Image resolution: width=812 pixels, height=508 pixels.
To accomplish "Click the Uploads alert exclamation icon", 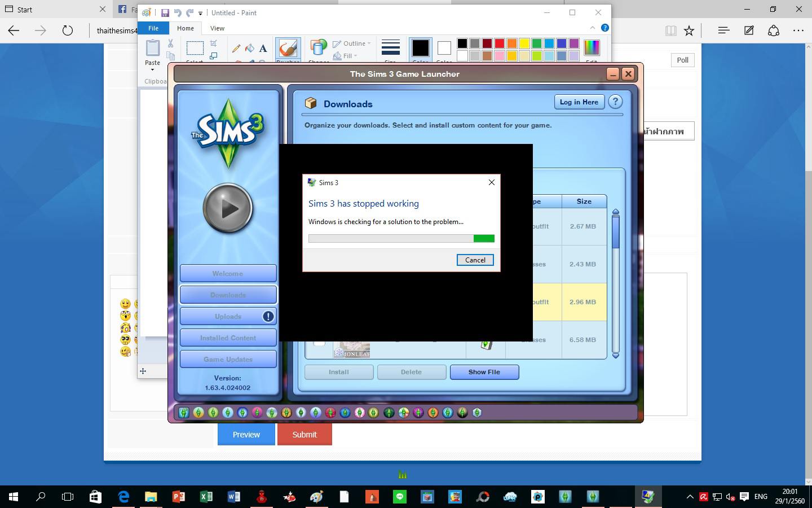I will (268, 316).
